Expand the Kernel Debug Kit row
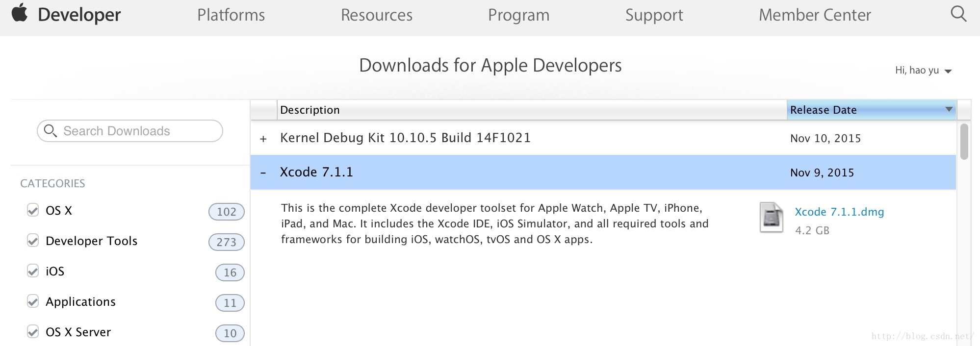This screenshot has height=346, width=980. click(x=263, y=139)
